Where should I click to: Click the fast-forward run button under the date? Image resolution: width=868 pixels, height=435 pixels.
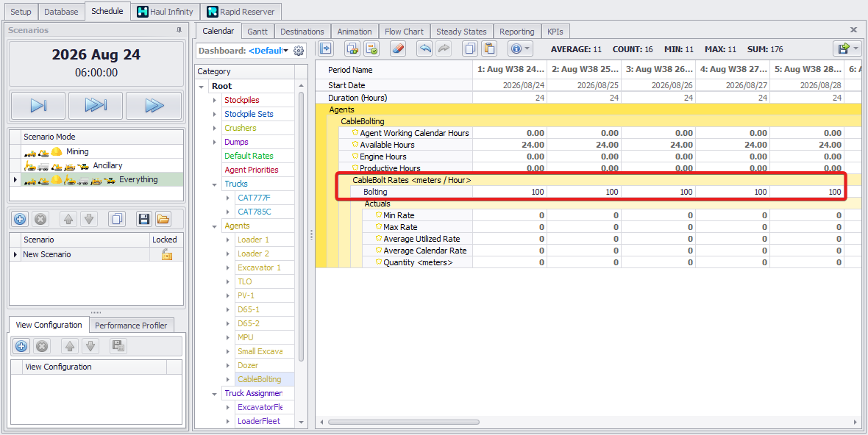(x=154, y=106)
